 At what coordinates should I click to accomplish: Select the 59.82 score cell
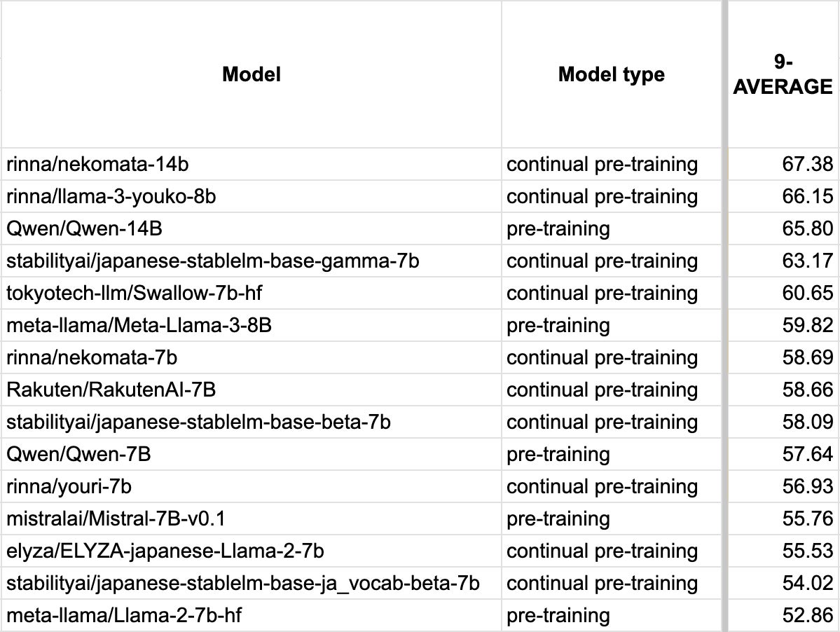click(x=807, y=326)
